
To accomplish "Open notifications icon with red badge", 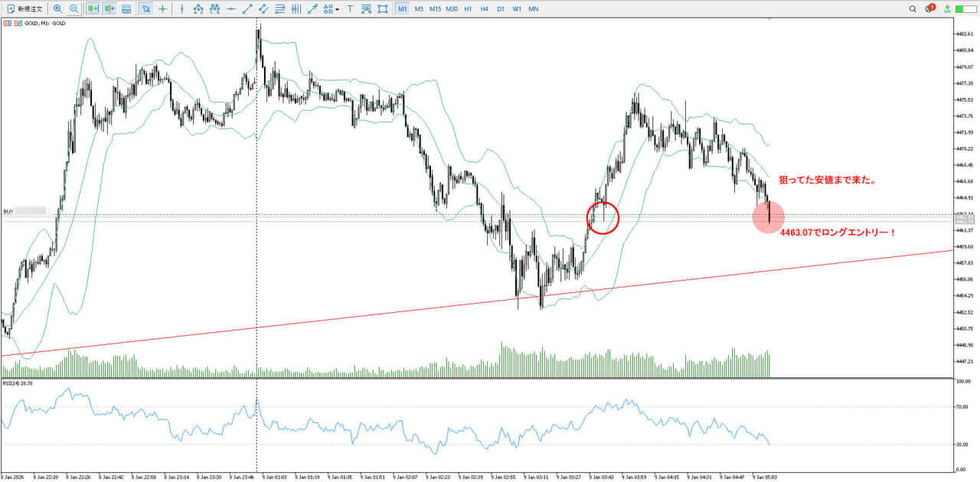I will [x=929, y=9].
